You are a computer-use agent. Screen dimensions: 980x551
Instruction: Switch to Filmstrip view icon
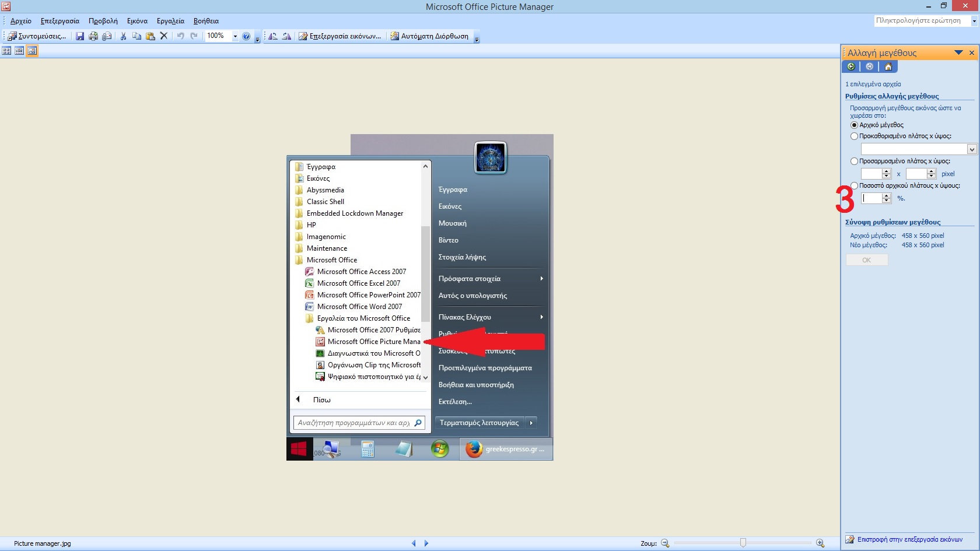point(19,51)
